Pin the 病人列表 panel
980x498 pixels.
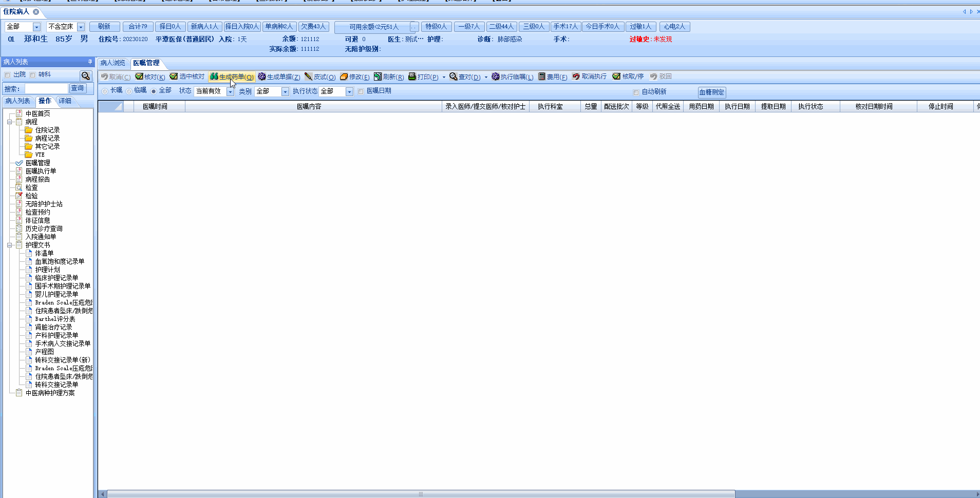(x=90, y=62)
